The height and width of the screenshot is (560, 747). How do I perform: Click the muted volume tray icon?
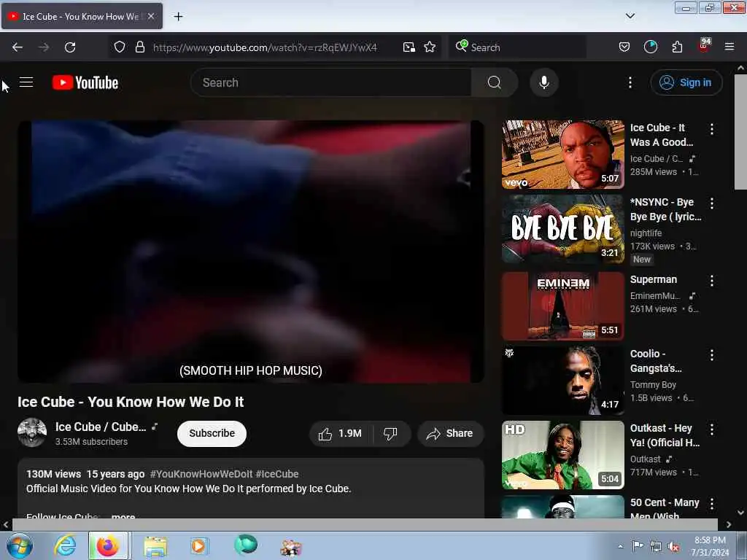673,547
